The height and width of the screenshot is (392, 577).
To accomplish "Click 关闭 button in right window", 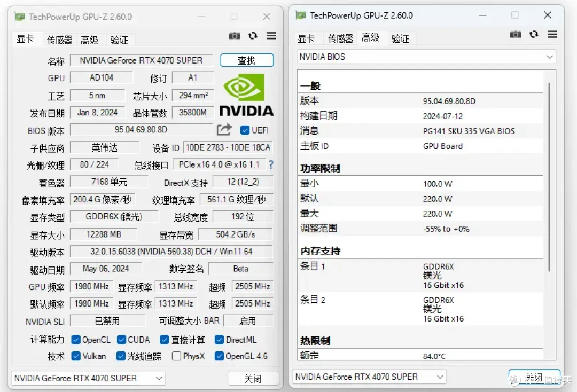I will pos(534,377).
